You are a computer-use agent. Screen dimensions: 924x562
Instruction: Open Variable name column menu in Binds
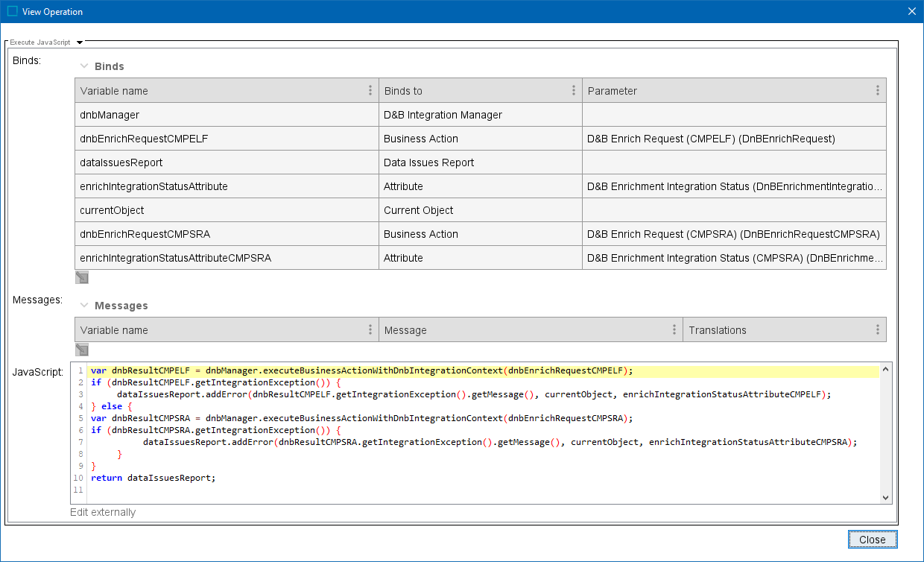[370, 91]
